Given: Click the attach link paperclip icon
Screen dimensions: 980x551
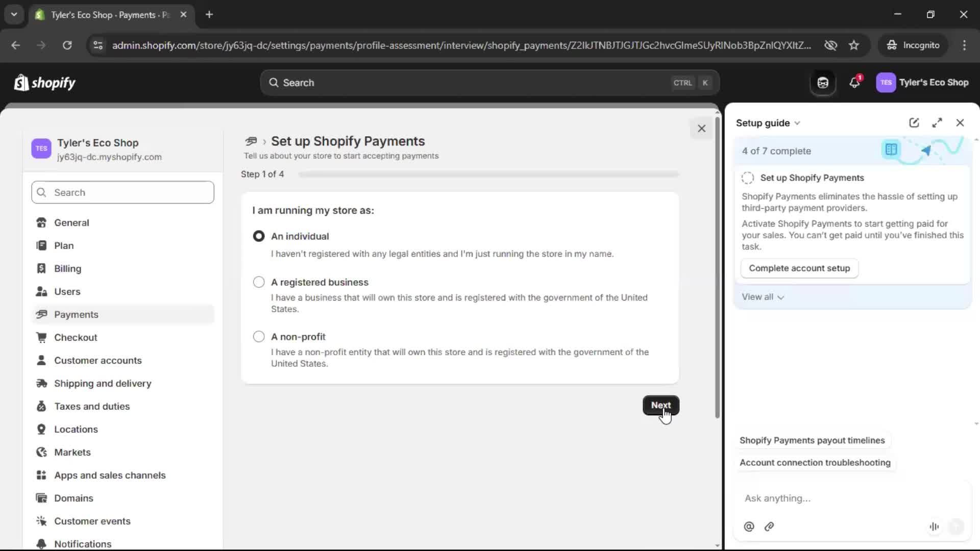Looking at the screenshot, I should (769, 527).
